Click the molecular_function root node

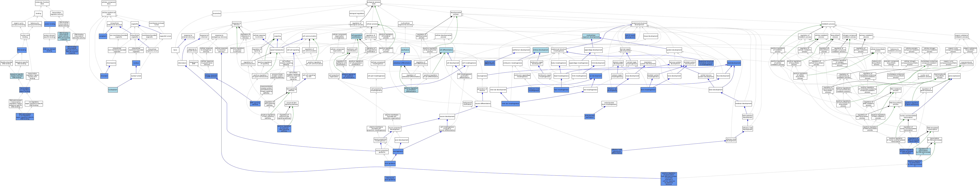tap(42, 3)
